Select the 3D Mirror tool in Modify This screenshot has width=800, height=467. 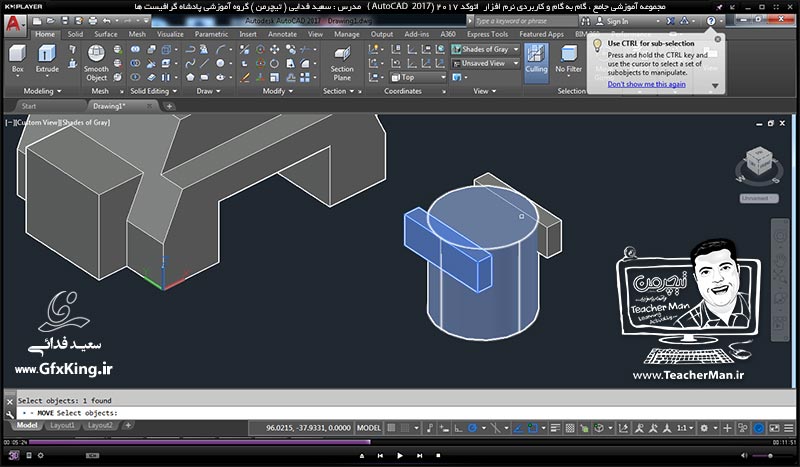[245, 50]
